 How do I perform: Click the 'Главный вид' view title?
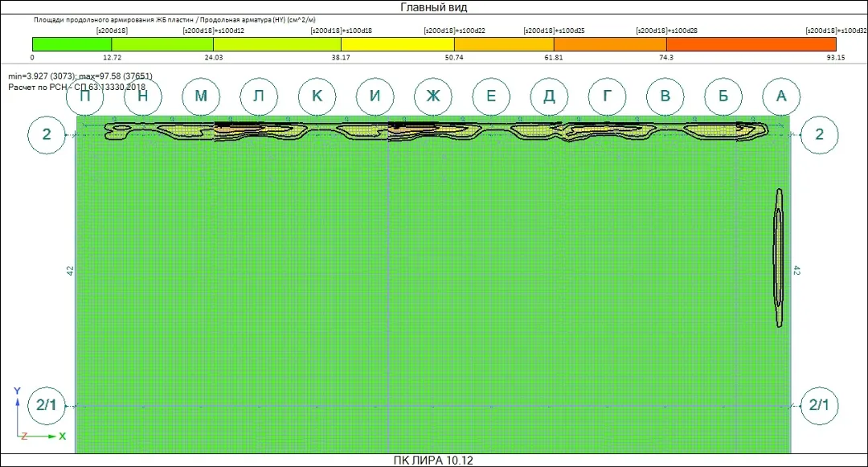(x=433, y=7)
